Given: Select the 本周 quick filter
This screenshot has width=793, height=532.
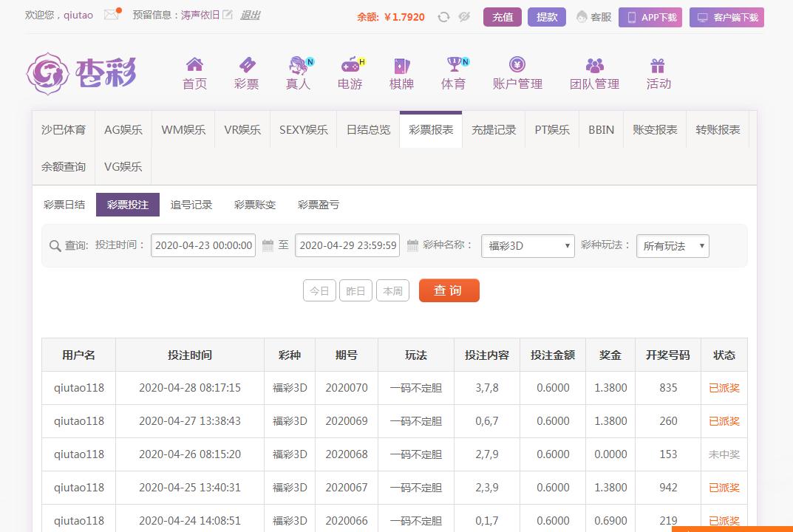Looking at the screenshot, I should click(392, 290).
